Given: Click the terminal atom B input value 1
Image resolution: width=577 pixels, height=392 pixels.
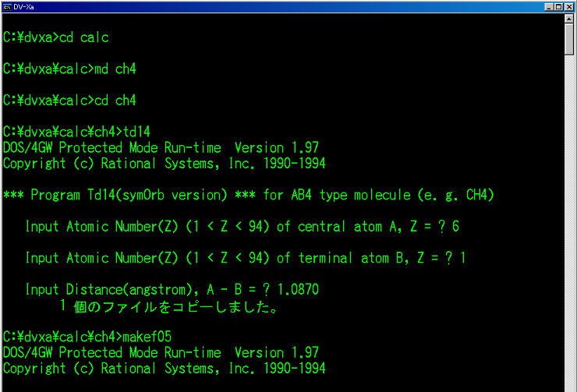Looking at the screenshot, I should (x=462, y=258).
